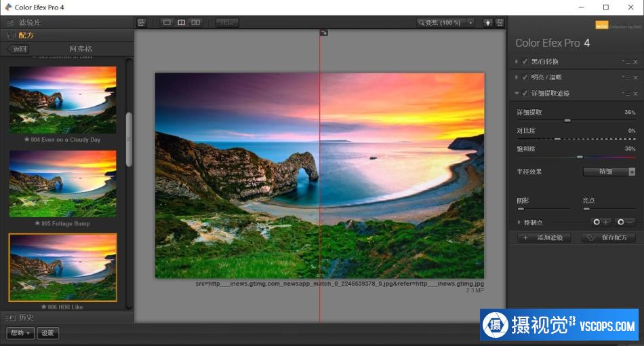The image size is (644, 346).
Task: Expand the 黑/白转换 filter section
Action: pyautogui.click(x=517, y=62)
